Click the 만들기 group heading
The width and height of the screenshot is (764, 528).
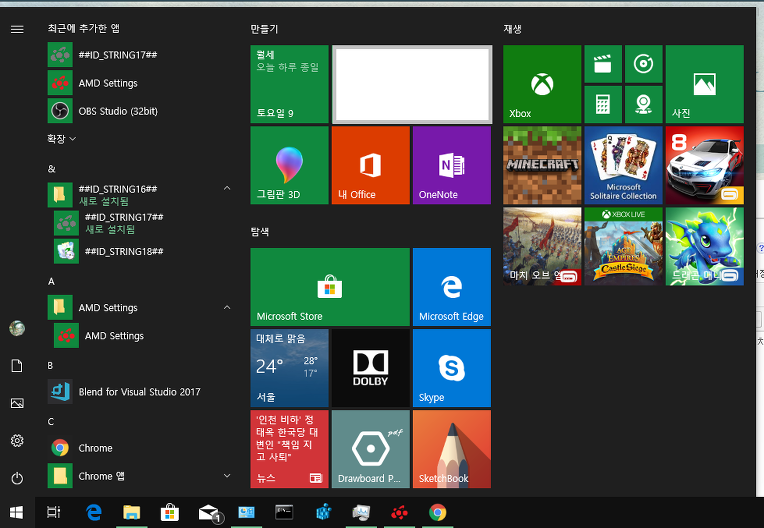click(264, 29)
